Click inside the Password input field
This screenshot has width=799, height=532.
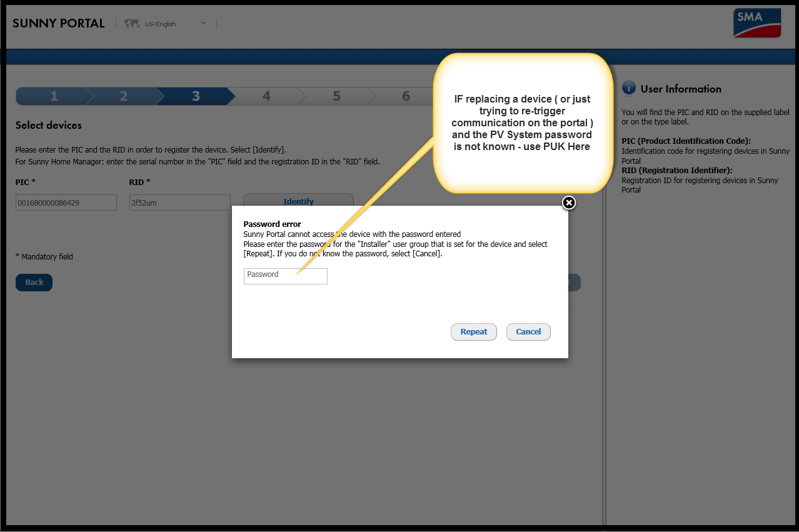tap(285, 276)
